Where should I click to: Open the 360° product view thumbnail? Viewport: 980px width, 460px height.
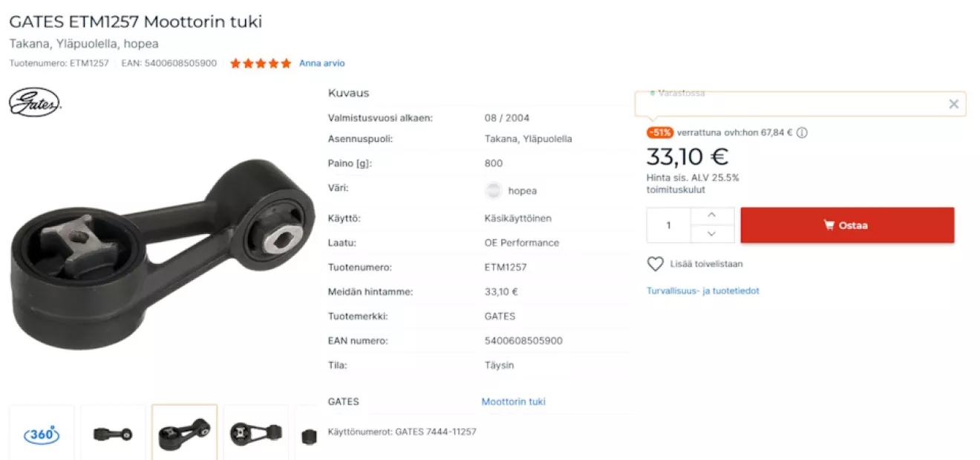click(x=42, y=434)
